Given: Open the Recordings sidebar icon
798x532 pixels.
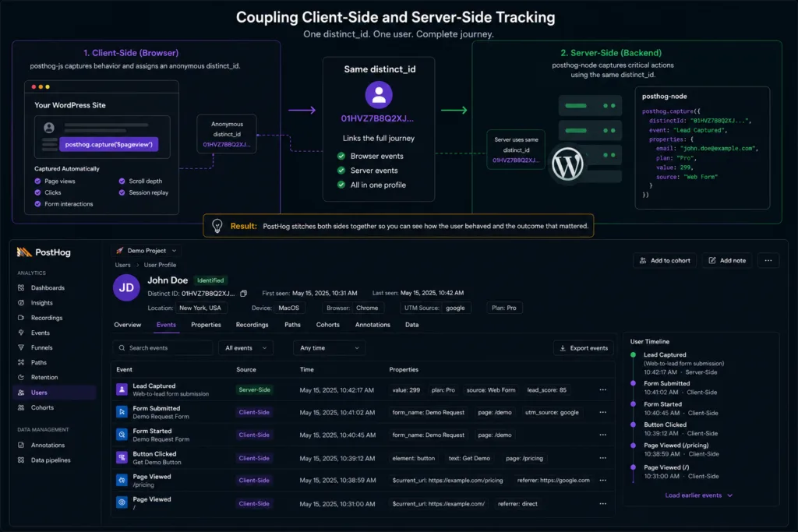Looking at the screenshot, I should (21, 318).
